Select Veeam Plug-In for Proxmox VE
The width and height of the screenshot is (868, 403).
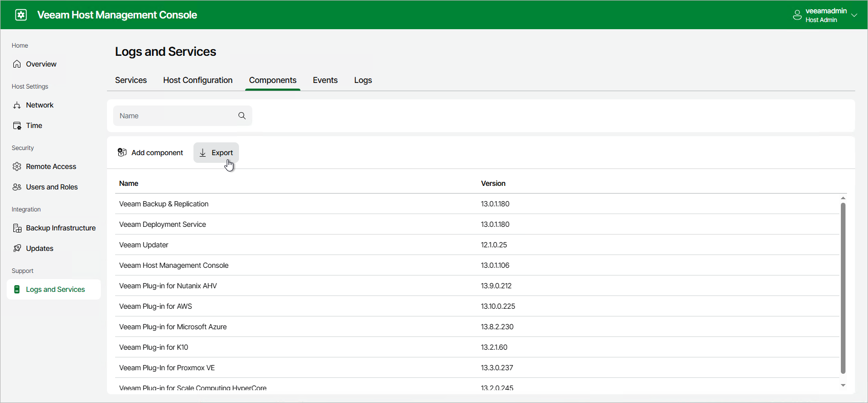[x=477, y=368]
